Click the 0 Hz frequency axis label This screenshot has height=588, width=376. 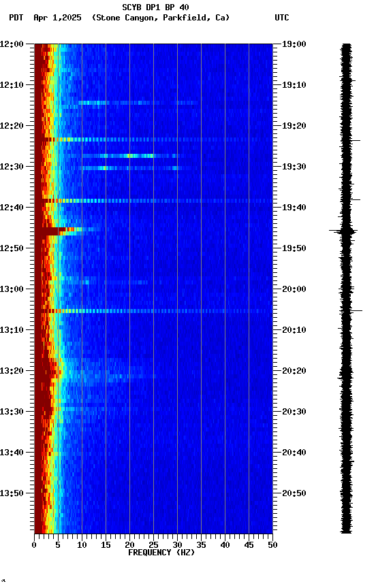[34, 545]
